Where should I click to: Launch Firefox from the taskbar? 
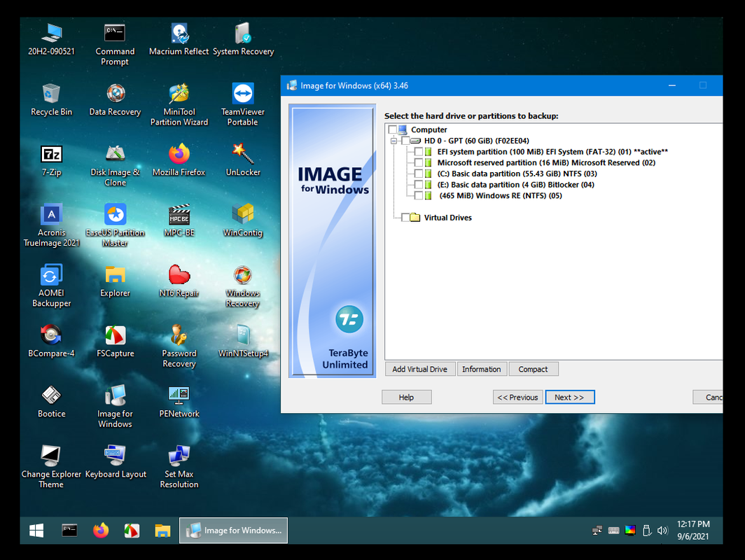coord(101,530)
